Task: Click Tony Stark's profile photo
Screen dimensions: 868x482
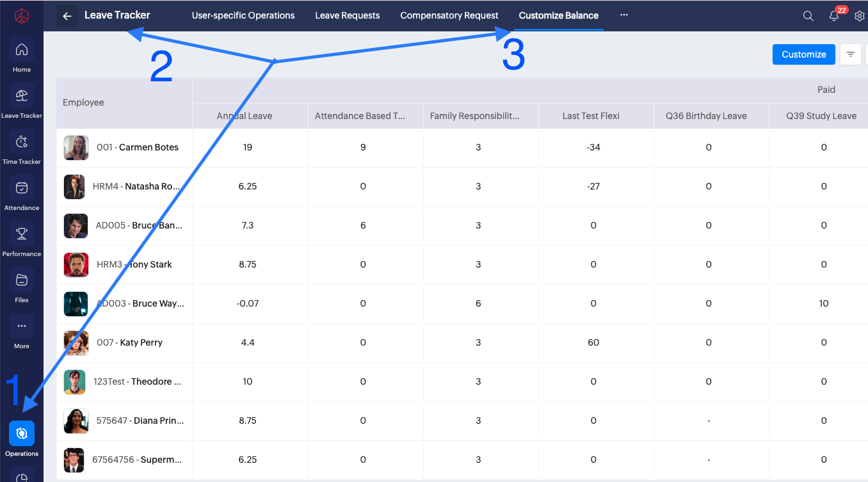Action: point(76,264)
